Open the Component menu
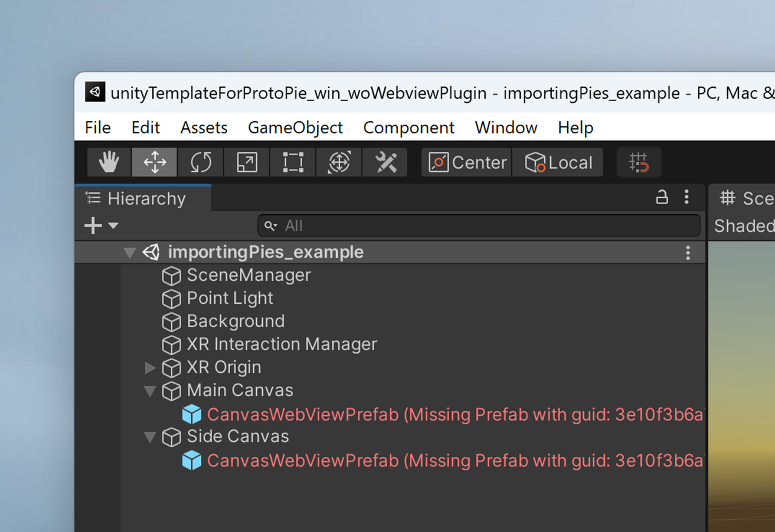775x532 pixels. [409, 128]
